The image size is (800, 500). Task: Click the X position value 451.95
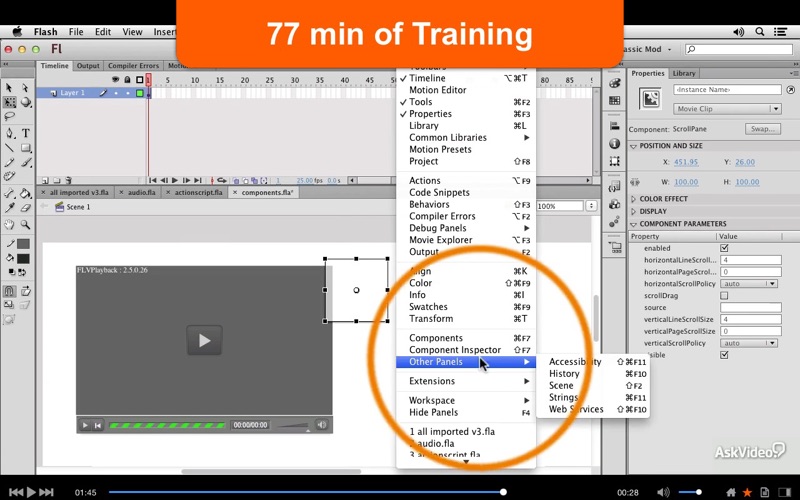(686, 162)
